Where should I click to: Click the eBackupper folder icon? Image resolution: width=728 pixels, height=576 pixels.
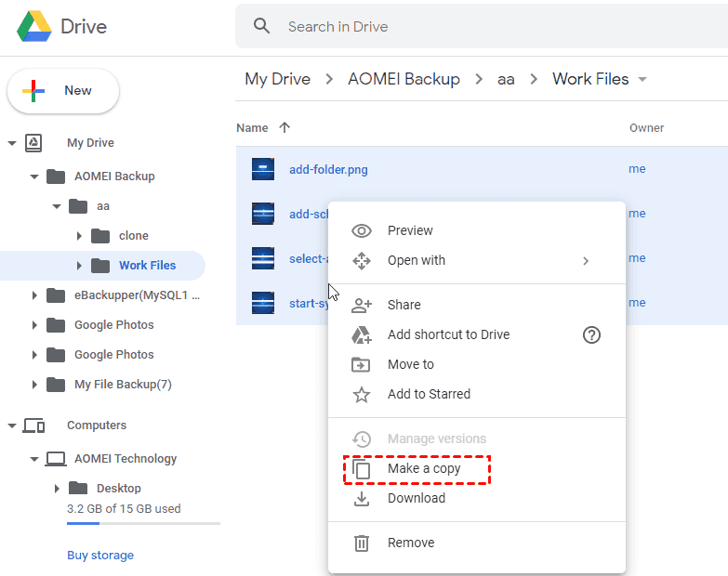point(56,295)
